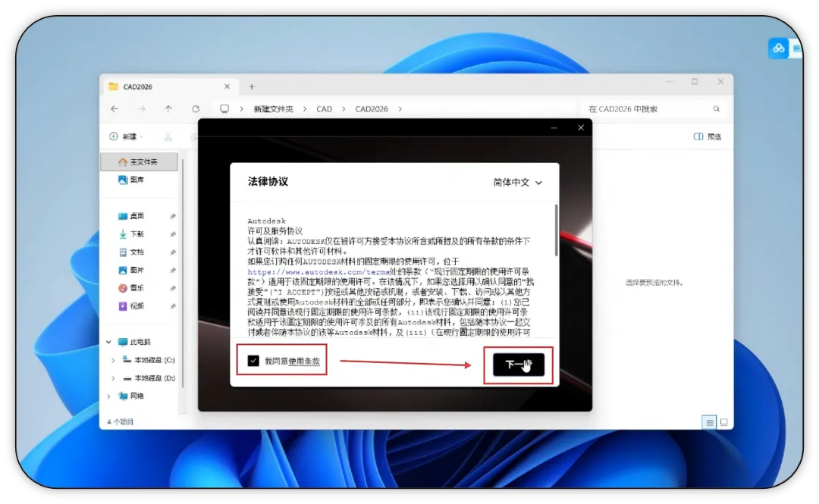The height and width of the screenshot is (504, 819).
Task: Toggle the 预览 preview pane button
Action: [708, 136]
